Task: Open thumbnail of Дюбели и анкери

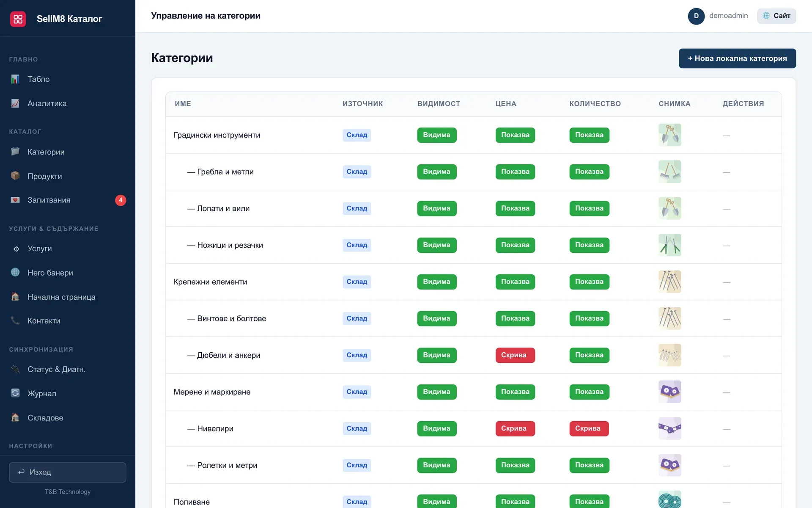Action: pyautogui.click(x=669, y=355)
